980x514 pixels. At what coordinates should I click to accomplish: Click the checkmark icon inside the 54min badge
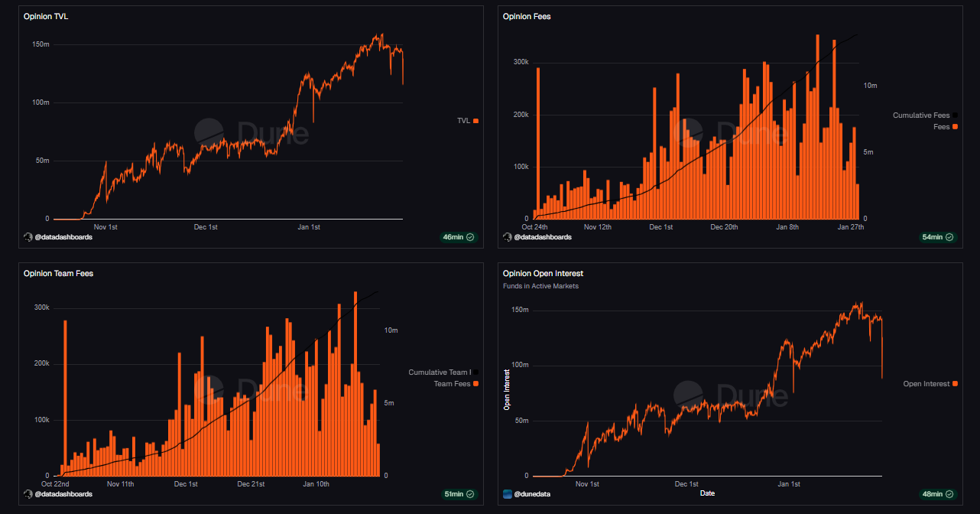point(949,237)
